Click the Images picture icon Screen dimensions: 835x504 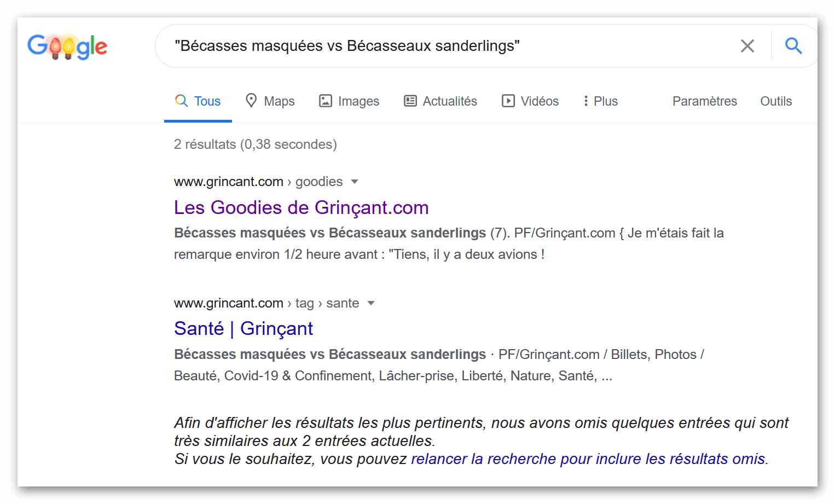tap(326, 101)
